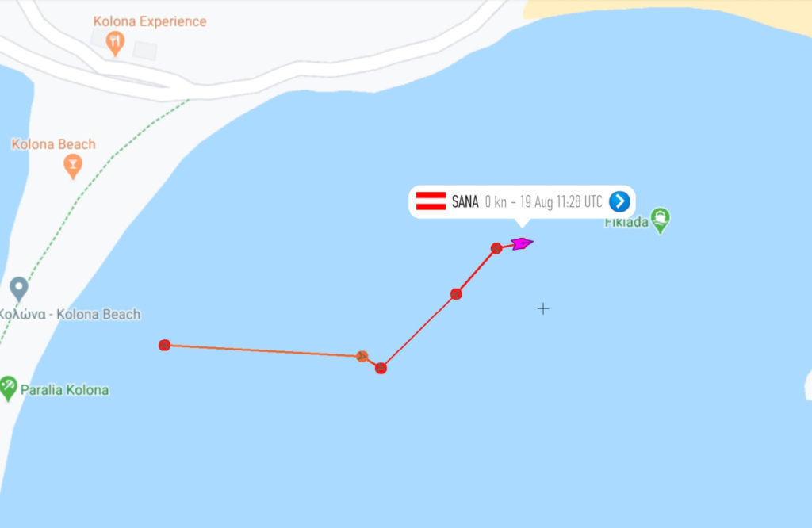The width and height of the screenshot is (812, 528).
Task: Click the green Fikiada marker icon
Action: click(661, 220)
